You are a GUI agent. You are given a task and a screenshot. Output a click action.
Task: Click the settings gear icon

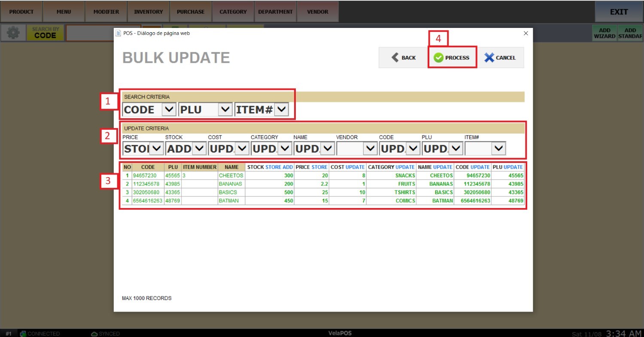point(13,33)
